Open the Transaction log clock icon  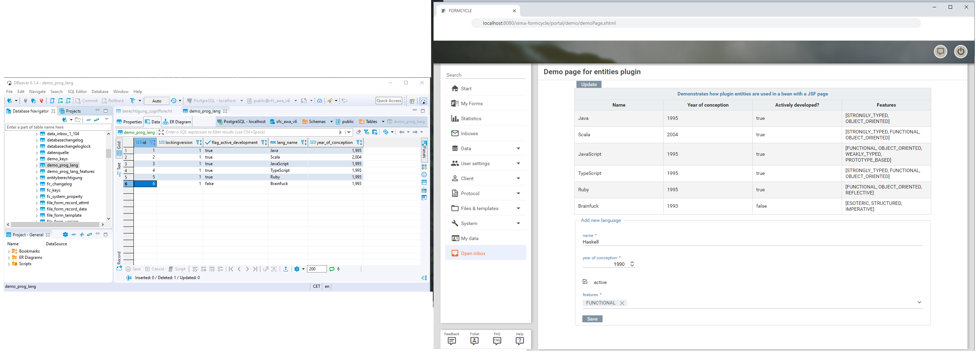tap(174, 101)
